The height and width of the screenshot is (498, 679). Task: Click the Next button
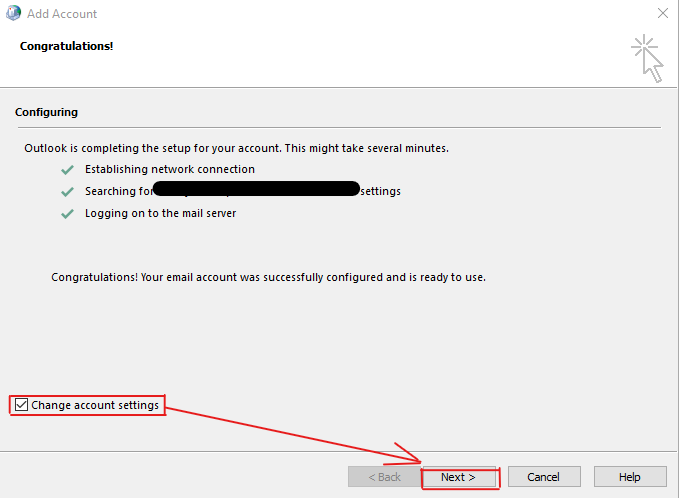(459, 477)
